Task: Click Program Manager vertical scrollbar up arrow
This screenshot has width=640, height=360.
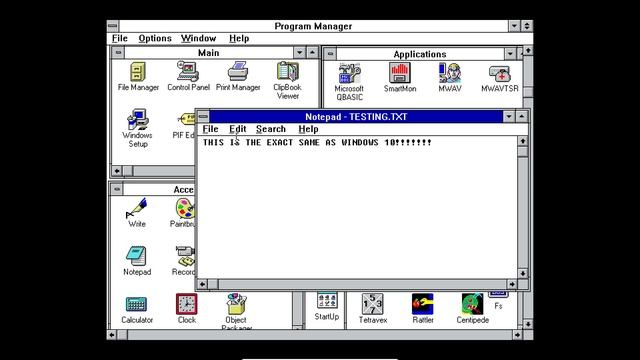Action: (x=528, y=51)
